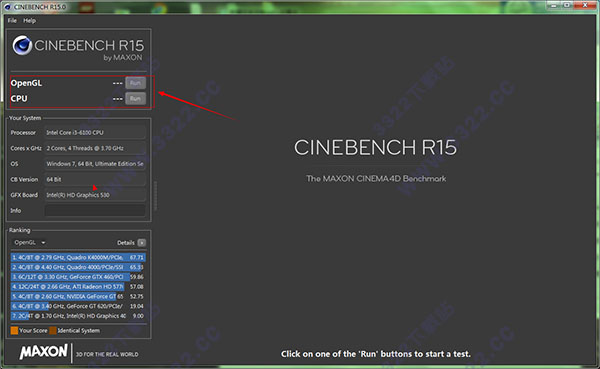The height and width of the screenshot is (369, 600).
Task: Select the first ranking entry, Quadro K4000M
Action: [78, 258]
